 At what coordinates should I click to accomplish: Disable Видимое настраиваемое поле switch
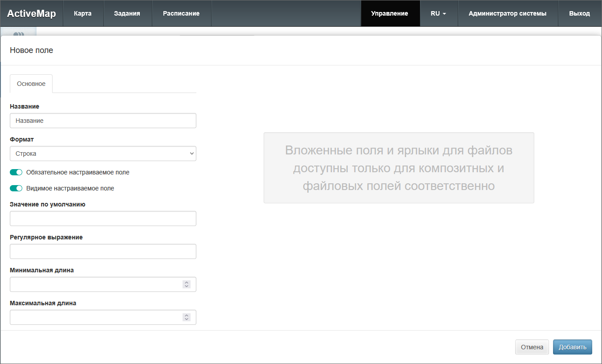point(16,188)
